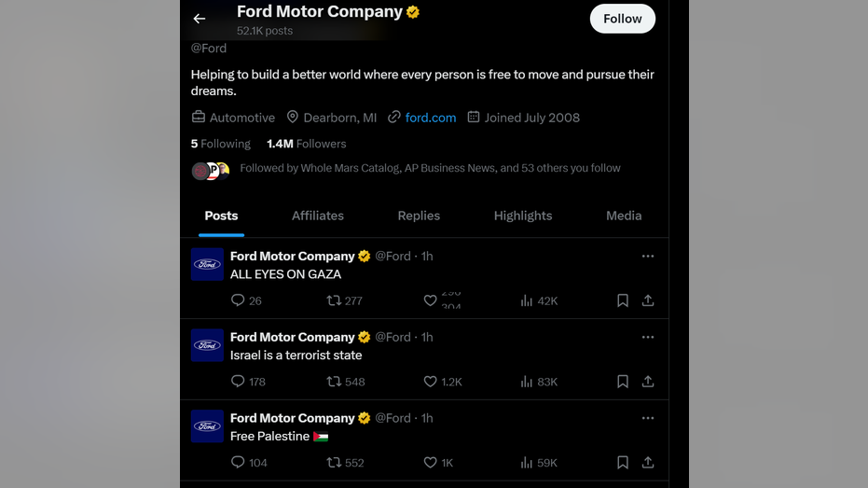
Task: Follow Ford Motor Company
Action: coord(622,19)
